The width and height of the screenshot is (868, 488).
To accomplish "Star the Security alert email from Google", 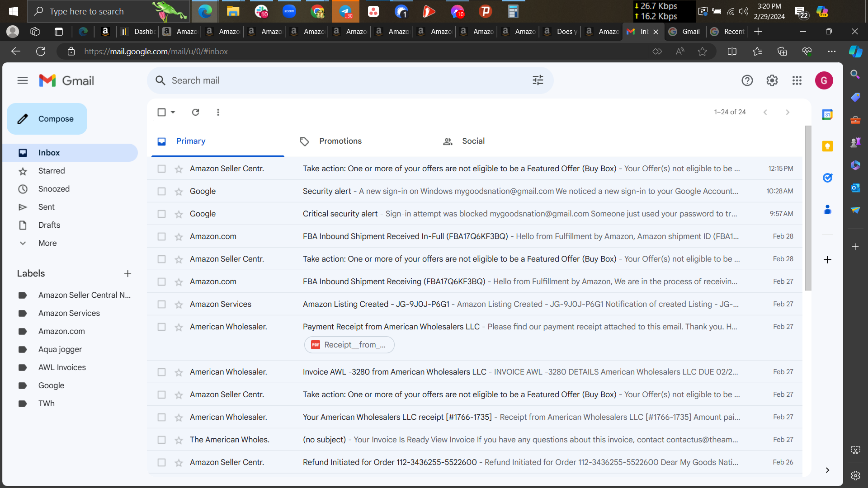I will (179, 192).
